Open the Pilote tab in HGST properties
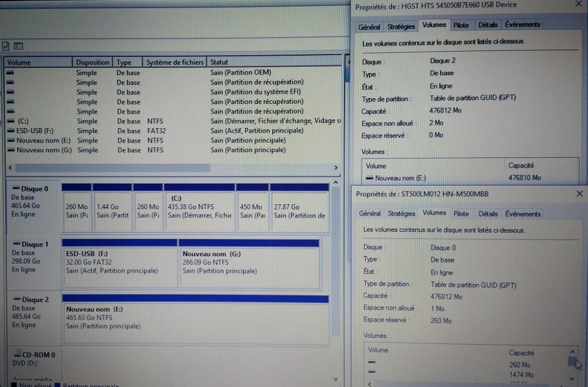This screenshot has width=588, height=387. 462,25
